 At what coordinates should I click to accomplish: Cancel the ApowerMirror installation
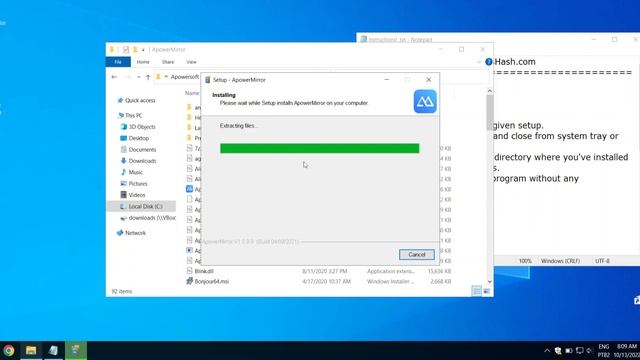[416, 255]
